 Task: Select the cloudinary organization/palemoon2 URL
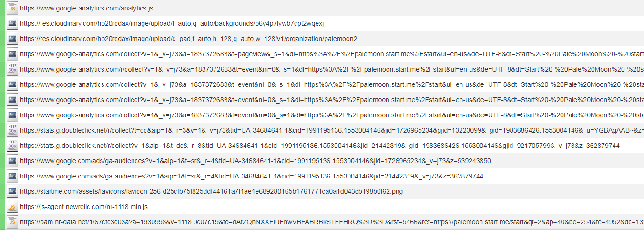[188, 39]
